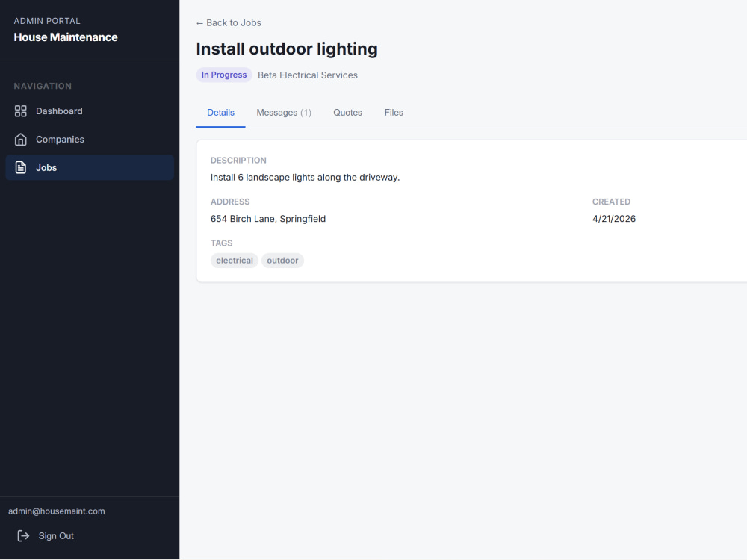The width and height of the screenshot is (747, 560).
Task: Click the Companies house icon
Action: pyautogui.click(x=20, y=140)
